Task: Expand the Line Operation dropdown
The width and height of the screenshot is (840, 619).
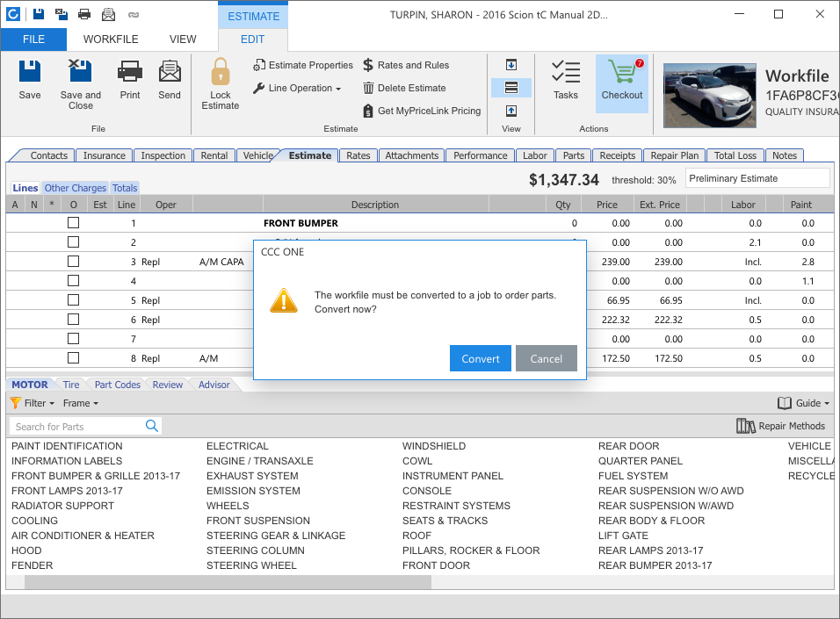Action: coord(297,88)
